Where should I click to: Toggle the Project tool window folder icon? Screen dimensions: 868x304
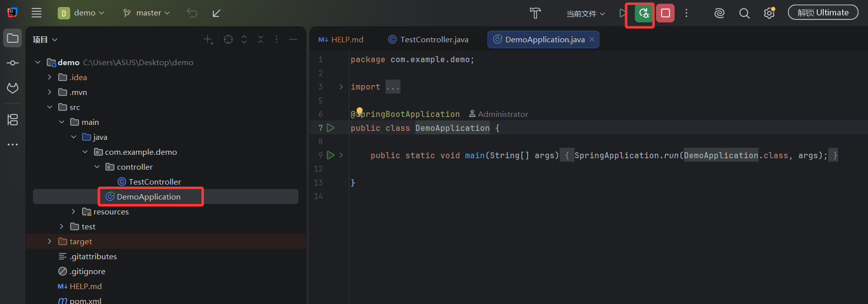click(13, 38)
